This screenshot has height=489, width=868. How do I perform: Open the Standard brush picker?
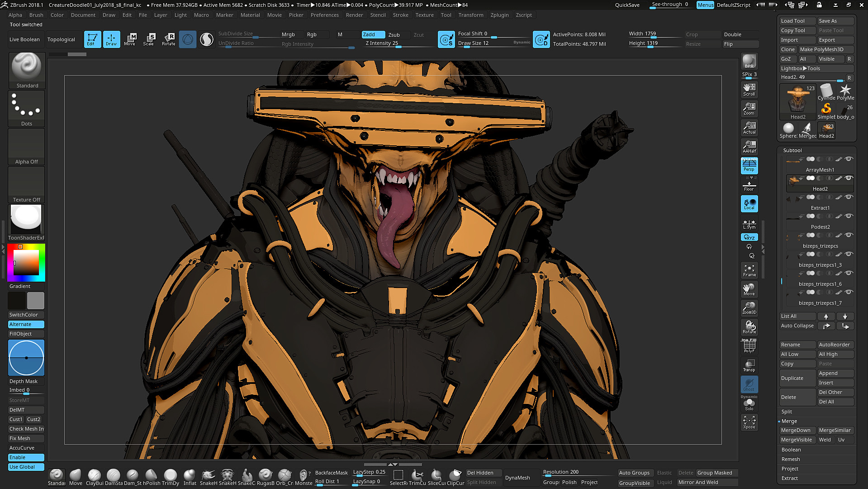tap(27, 71)
